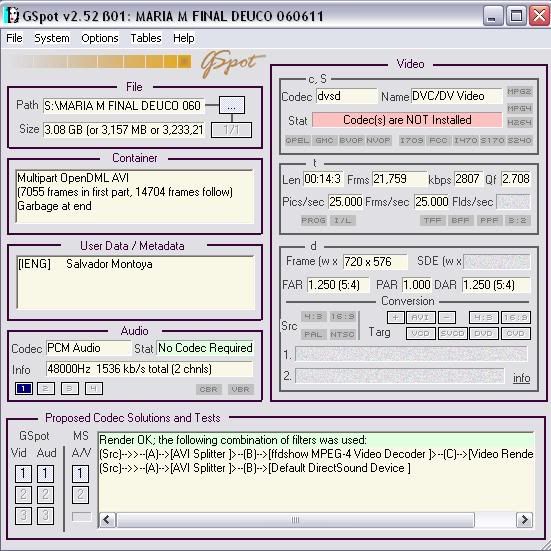This screenshot has height=551, width=551.
Task: Click the Path input field
Action: (123, 105)
